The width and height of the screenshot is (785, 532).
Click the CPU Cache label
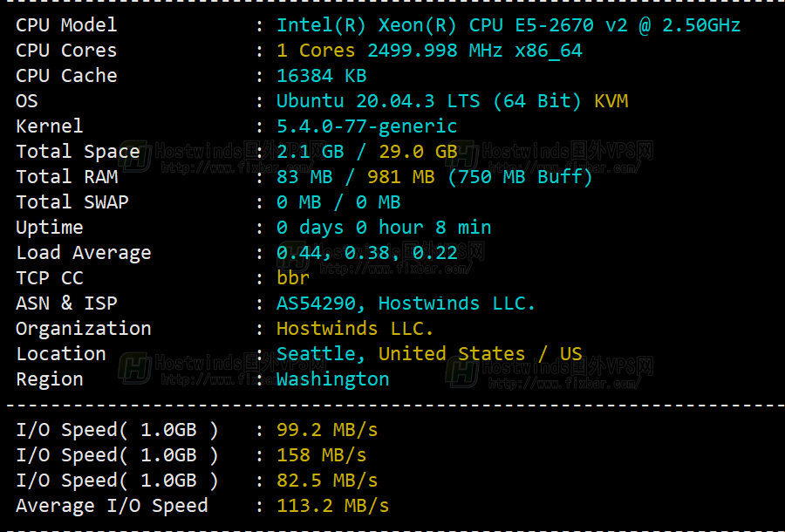tap(66, 76)
